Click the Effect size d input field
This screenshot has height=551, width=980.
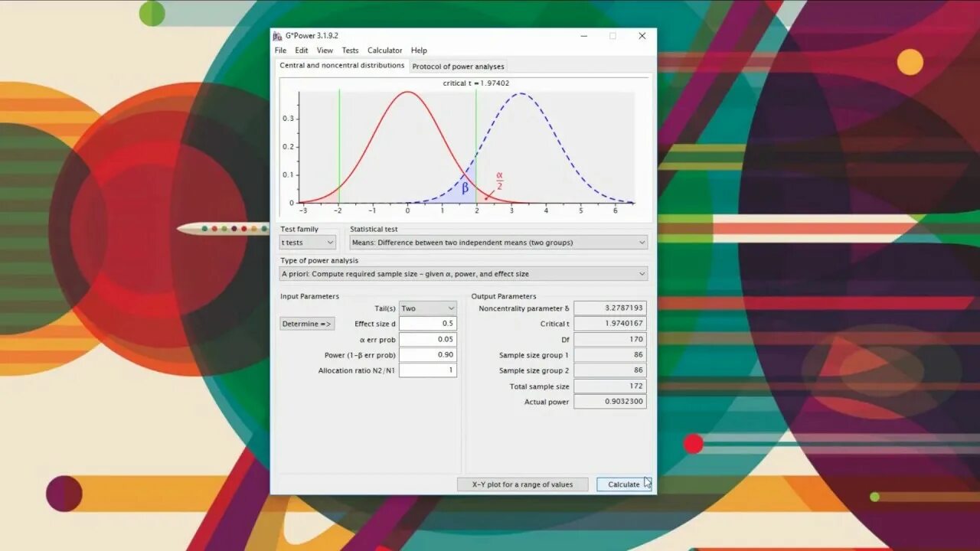coord(428,324)
